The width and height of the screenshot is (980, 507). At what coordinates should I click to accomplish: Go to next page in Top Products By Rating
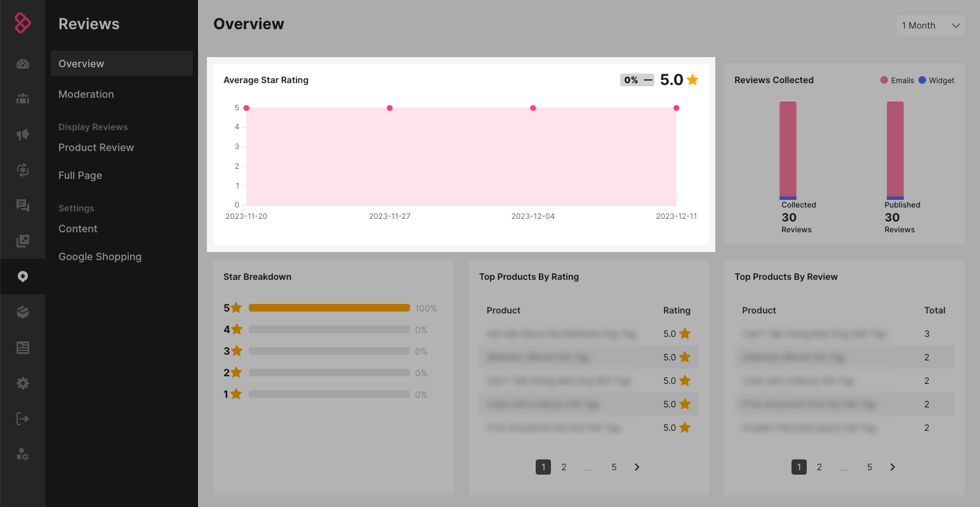tap(637, 467)
